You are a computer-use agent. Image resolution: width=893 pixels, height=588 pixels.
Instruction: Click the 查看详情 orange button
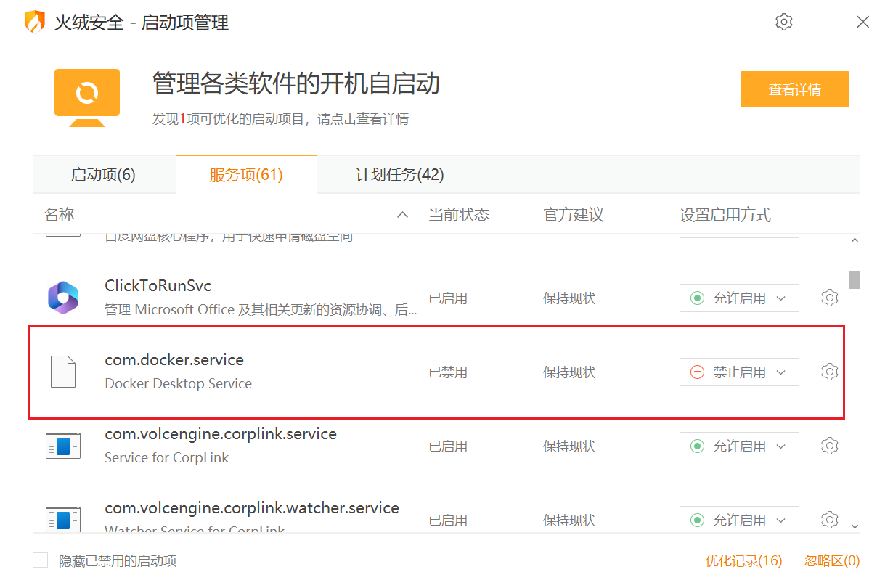pos(795,89)
